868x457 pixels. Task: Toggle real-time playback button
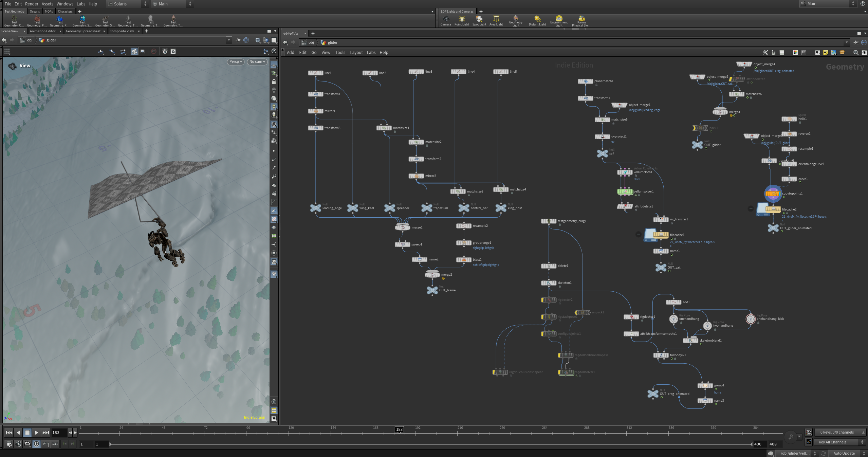pyautogui.click(x=36, y=444)
